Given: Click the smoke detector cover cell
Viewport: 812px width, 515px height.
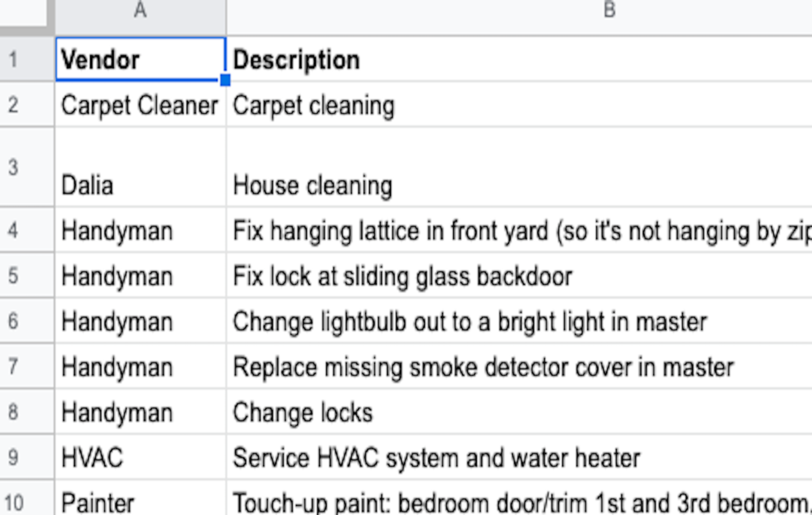Looking at the screenshot, I should pos(519,366).
